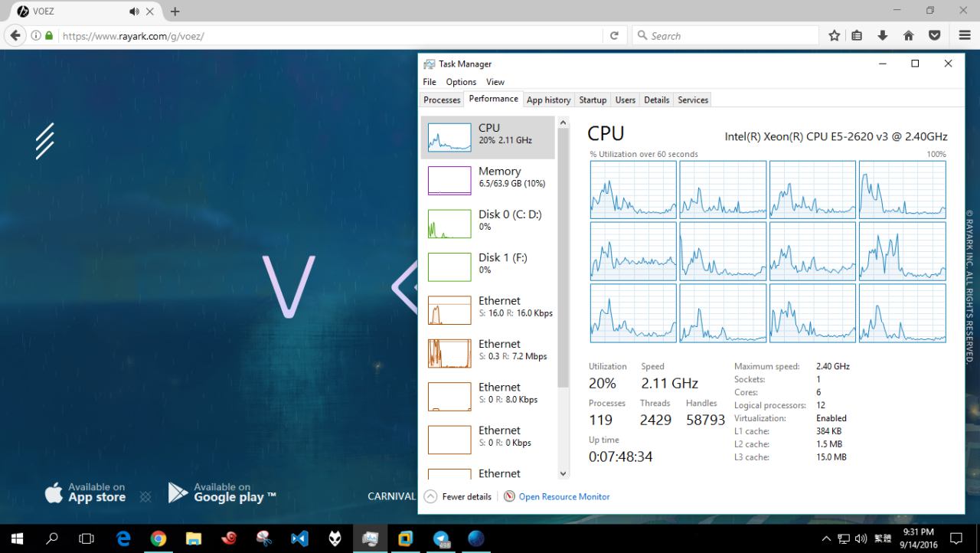This screenshot has height=553, width=980.
Task: Open the Firefox downloads arrow
Action: tap(883, 35)
